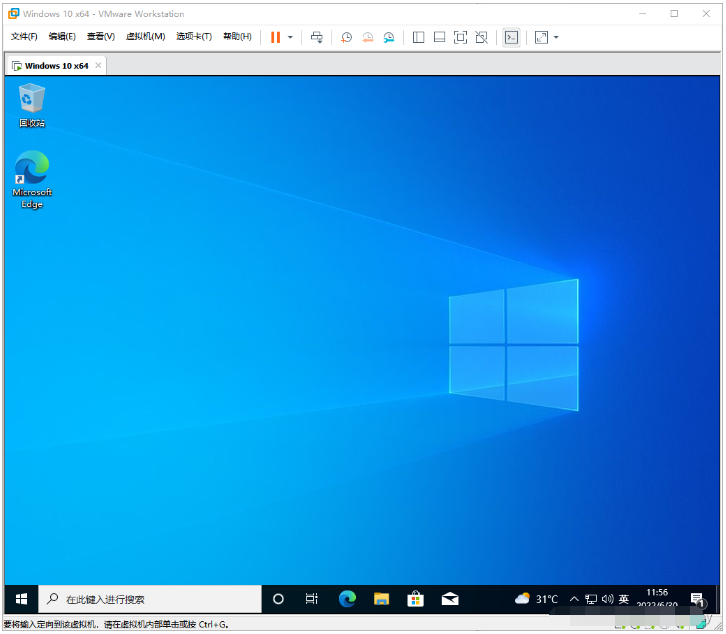This screenshot has height=634, width=726.
Task: Open the Recycle Bin desktop icon
Action: point(32,104)
